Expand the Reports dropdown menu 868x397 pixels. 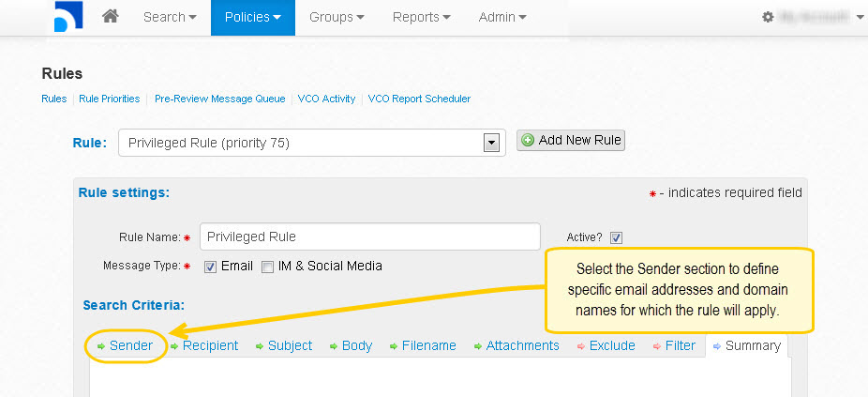coord(420,17)
